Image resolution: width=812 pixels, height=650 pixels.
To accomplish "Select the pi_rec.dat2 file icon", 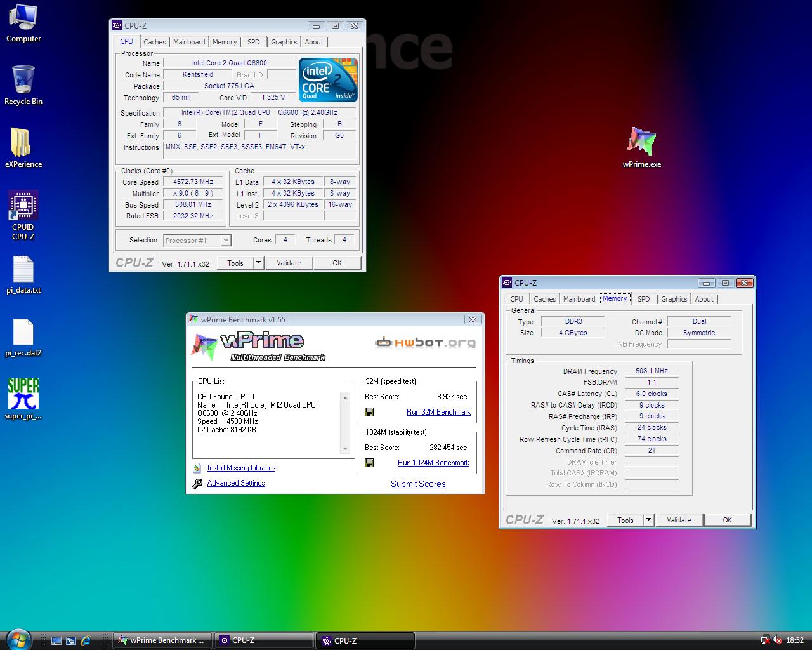I will [23, 338].
